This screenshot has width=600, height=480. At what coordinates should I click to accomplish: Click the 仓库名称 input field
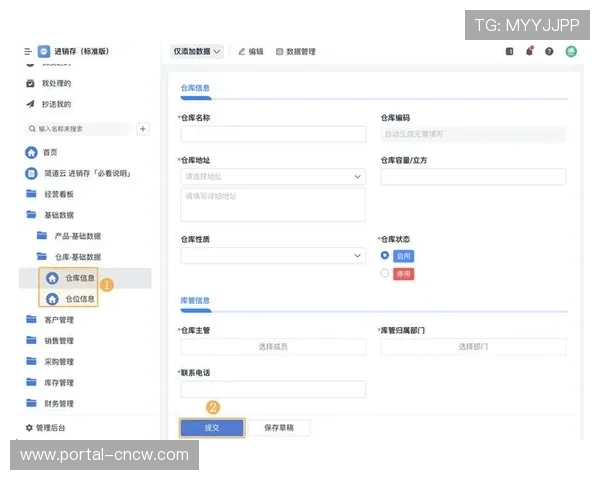coord(273,134)
